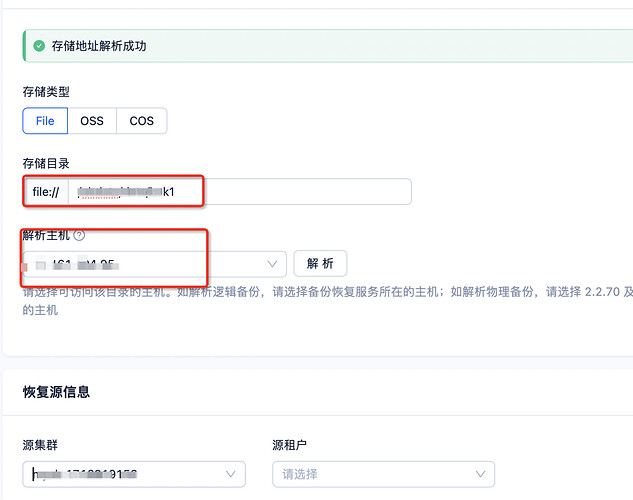The image size is (633, 500).
Task: Click the green success check icon
Action: click(x=39, y=46)
